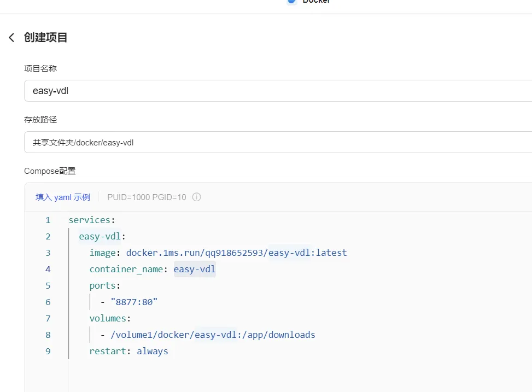Viewport: 532px width, 392px height.
Task: Click the 填入 yaml 示例 link
Action: [62, 197]
